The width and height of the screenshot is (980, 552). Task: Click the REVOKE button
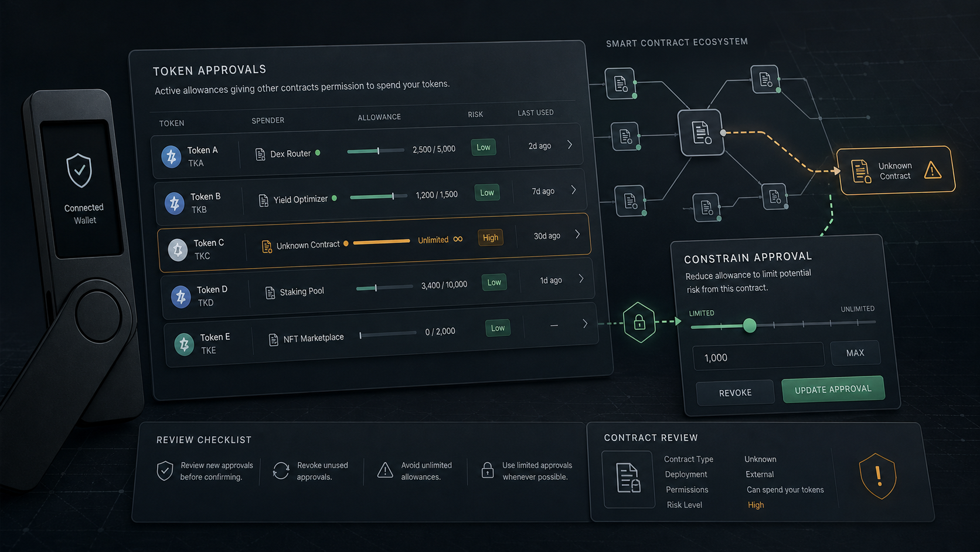click(735, 392)
